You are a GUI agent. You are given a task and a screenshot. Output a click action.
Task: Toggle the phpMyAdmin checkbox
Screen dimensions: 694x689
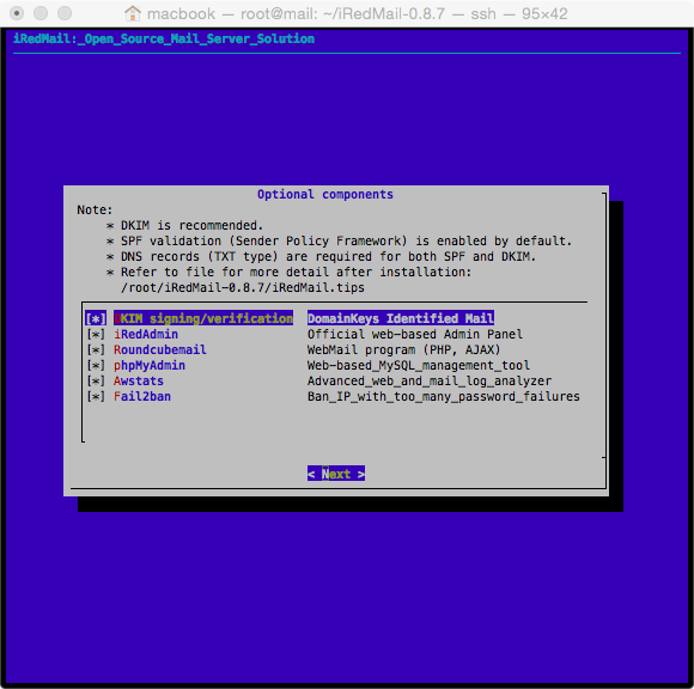[x=96, y=366]
